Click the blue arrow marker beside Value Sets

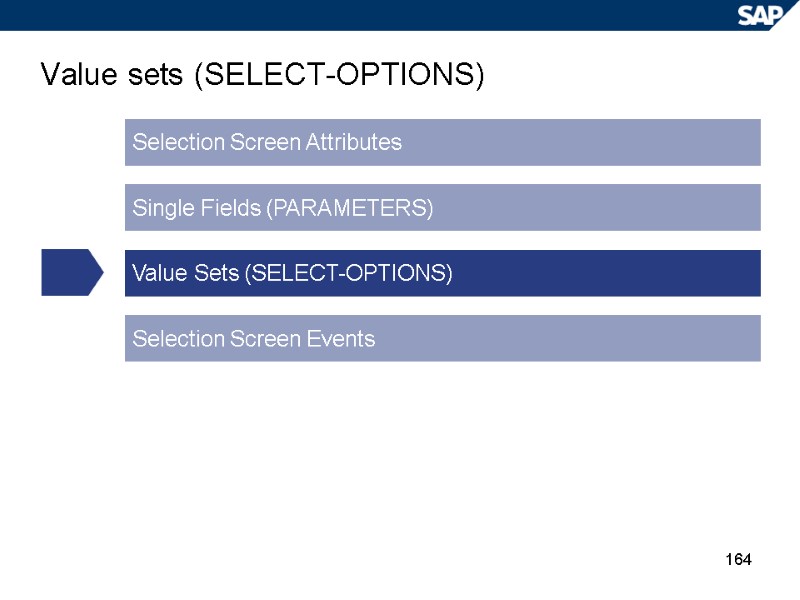pyautogui.click(x=71, y=273)
